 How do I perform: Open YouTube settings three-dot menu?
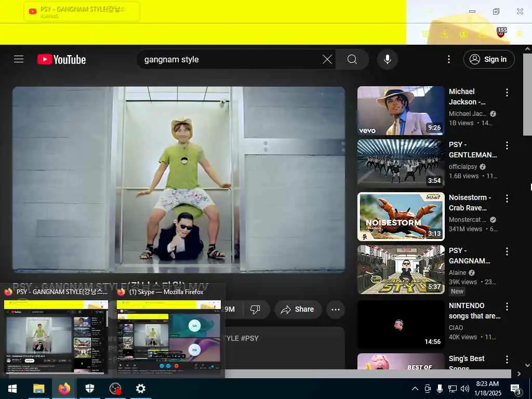(448, 59)
